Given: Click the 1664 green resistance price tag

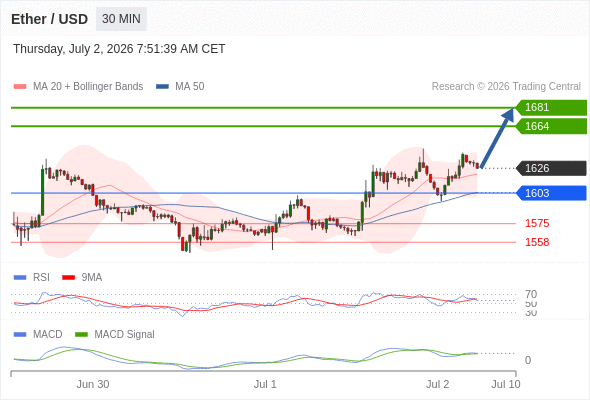Looking at the screenshot, I should click(551, 126).
